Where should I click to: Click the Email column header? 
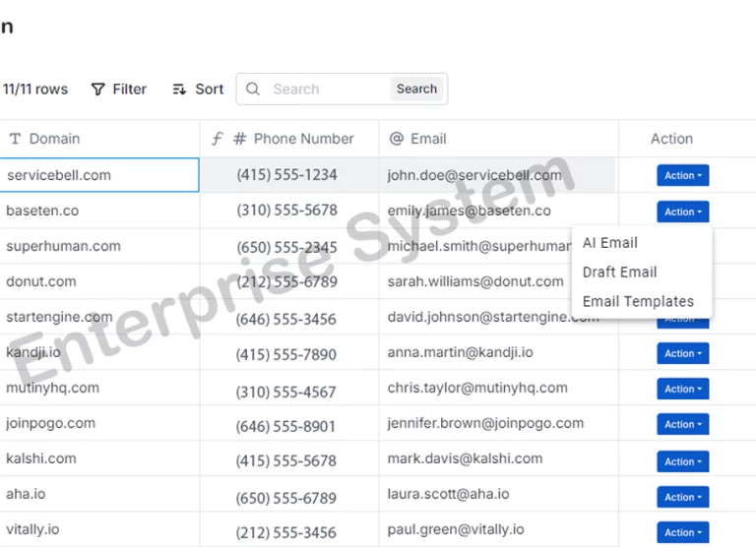498,139
